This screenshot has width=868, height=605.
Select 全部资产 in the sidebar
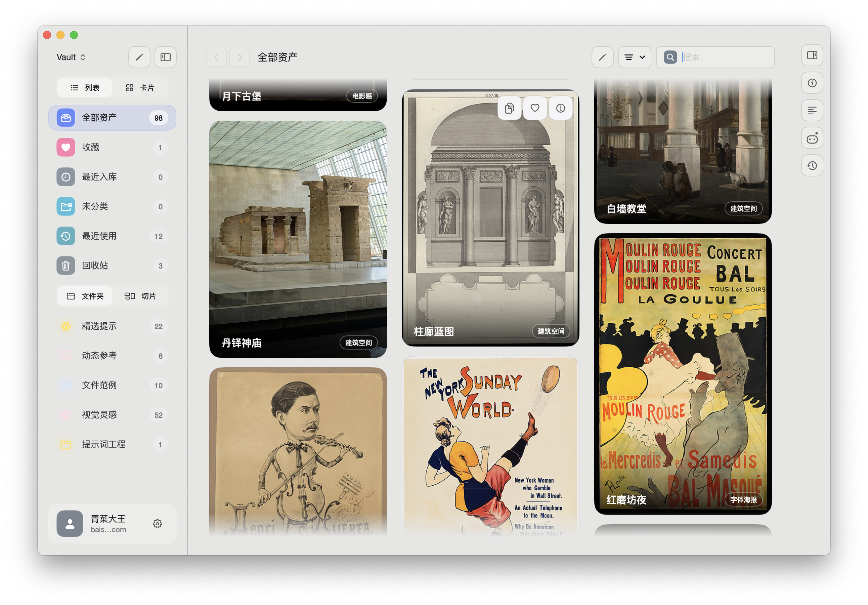click(x=112, y=118)
